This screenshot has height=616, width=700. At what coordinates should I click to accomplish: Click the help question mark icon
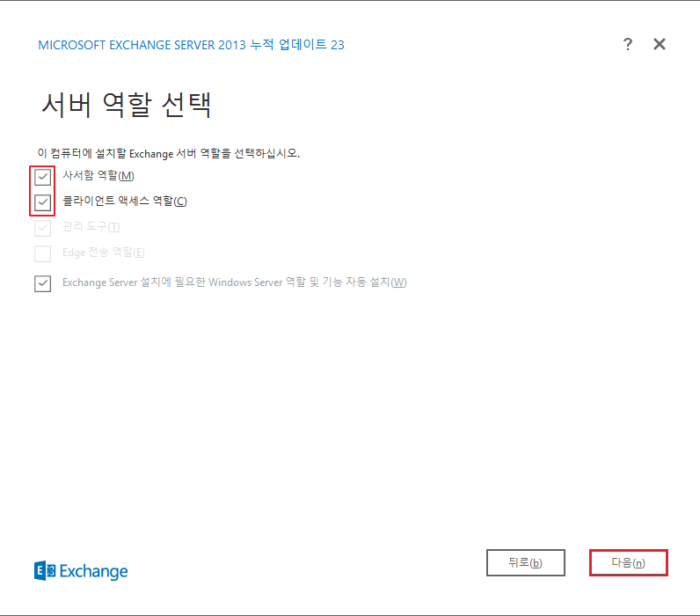click(627, 44)
